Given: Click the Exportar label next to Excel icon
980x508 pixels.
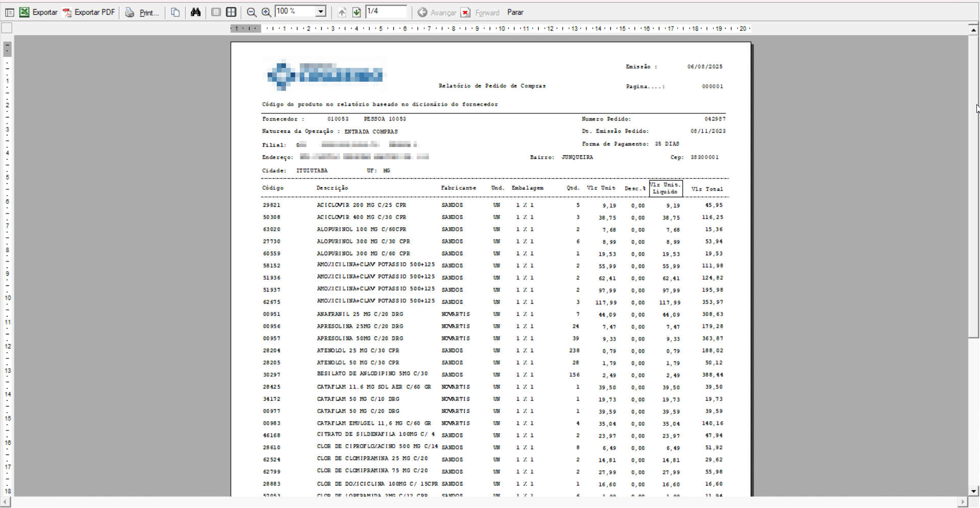Looking at the screenshot, I should coord(45,12).
